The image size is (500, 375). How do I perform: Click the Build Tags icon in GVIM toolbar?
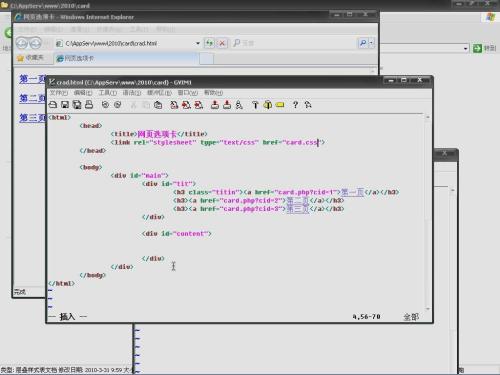coord(268,105)
